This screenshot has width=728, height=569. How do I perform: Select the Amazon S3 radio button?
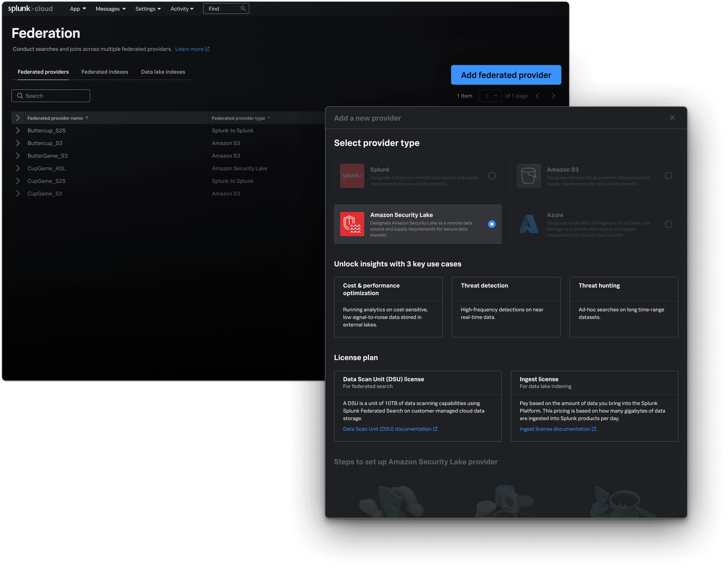668,176
